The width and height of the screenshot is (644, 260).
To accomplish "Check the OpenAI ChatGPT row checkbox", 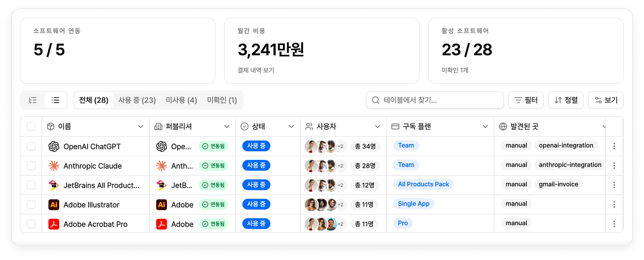I will (x=31, y=146).
